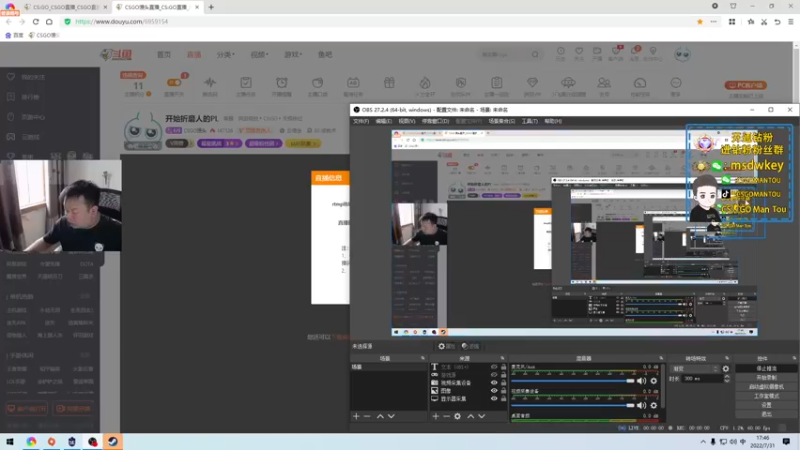Toggle the Douyu live broadcast switch
Image resolution: width=800 pixels, height=450 pixels.
[x=174, y=82]
